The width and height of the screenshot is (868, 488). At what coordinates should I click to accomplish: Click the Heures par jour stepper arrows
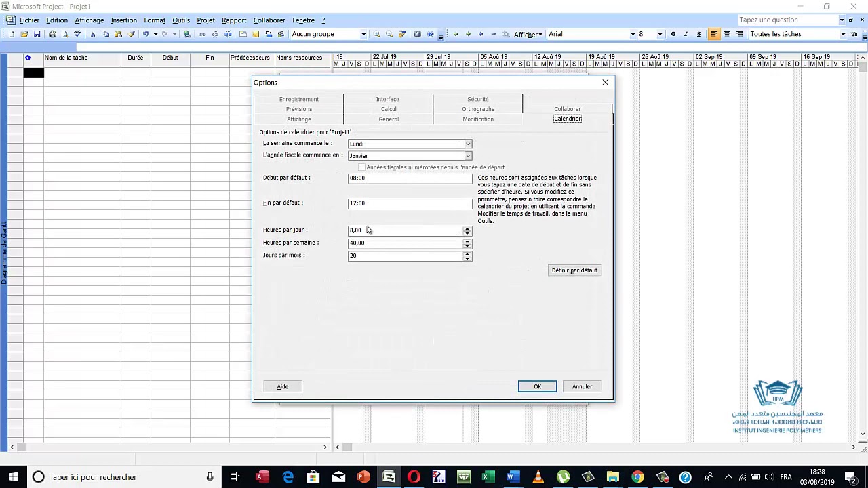[467, 230]
